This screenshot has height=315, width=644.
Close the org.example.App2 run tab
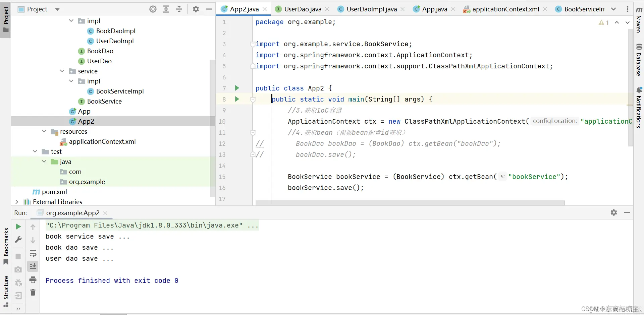[x=105, y=213]
